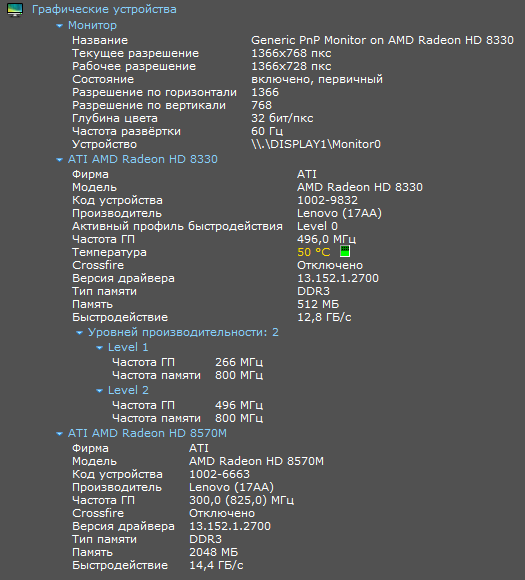Screen dimensions: 525x580
Task: Collapse the ATI AMD Radeon HD 8570M section
Action: point(59,434)
